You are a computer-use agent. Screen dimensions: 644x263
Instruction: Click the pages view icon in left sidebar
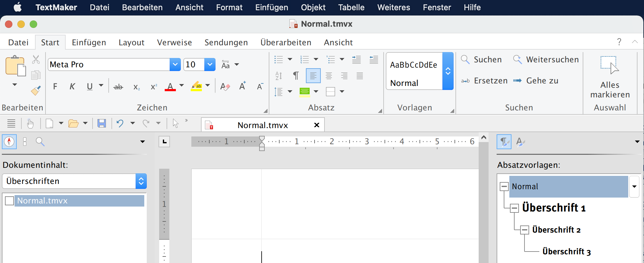(25, 142)
